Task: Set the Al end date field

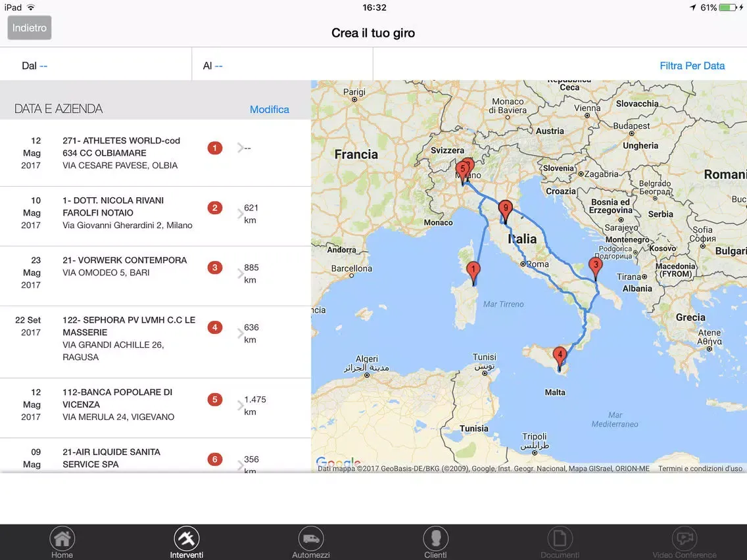Action: [218, 66]
